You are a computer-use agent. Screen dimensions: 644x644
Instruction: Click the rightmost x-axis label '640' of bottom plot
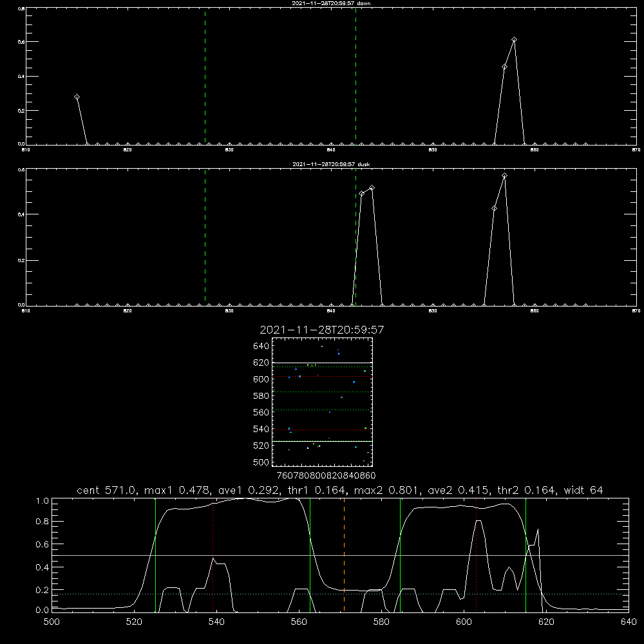629,622
